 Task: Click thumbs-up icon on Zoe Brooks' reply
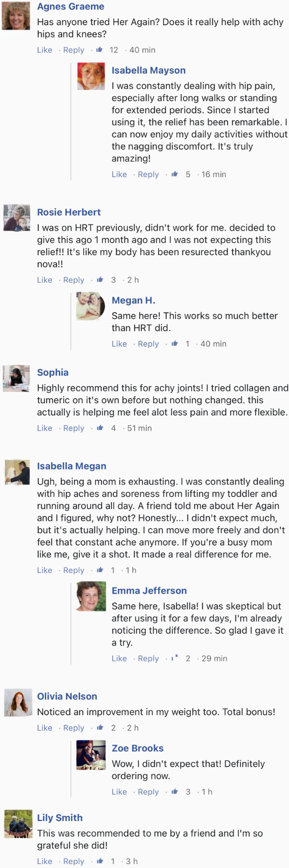(x=174, y=791)
